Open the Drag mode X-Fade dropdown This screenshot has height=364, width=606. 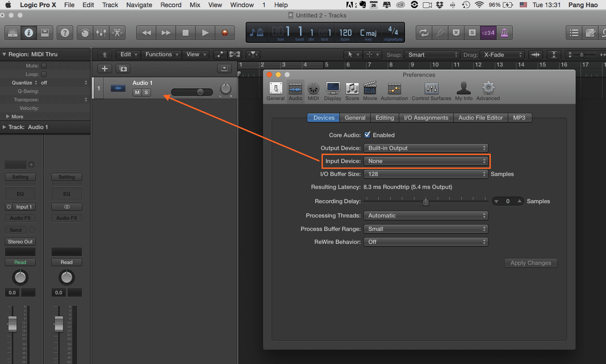(x=502, y=54)
